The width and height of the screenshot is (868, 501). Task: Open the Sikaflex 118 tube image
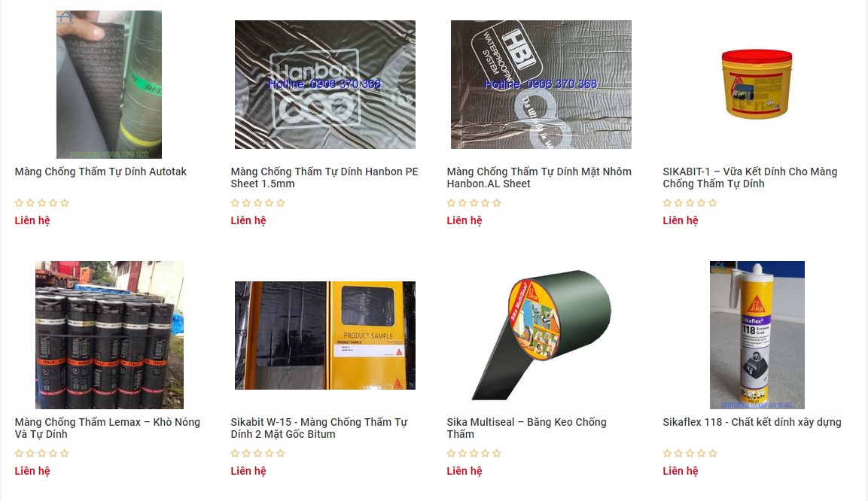pyautogui.click(x=757, y=335)
